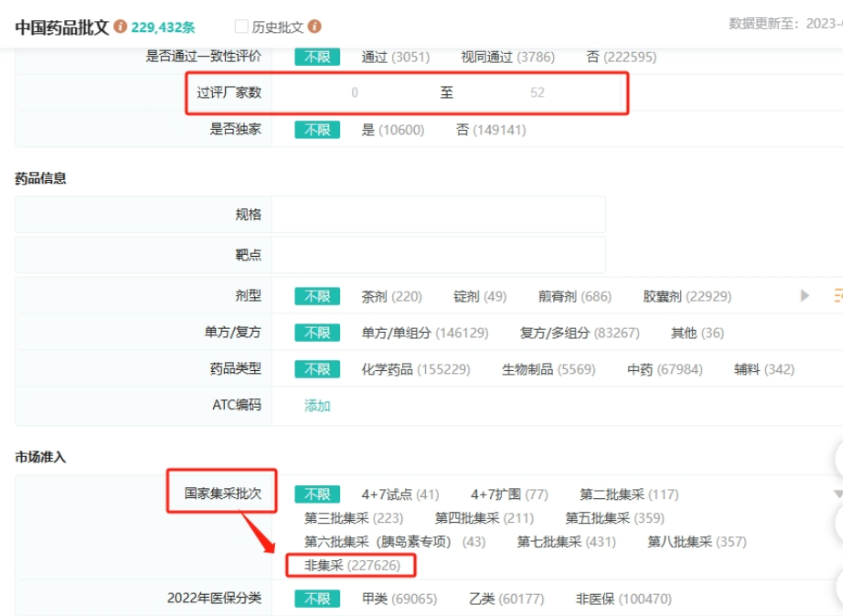Filter by 中药 (67984)
This screenshot has width=851, height=616.
(665, 369)
